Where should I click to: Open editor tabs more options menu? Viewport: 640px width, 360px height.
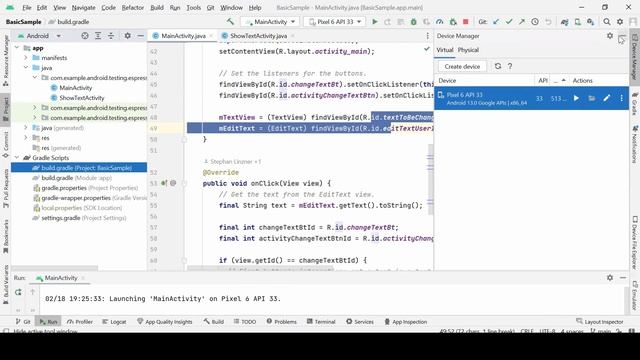(427, 36)
